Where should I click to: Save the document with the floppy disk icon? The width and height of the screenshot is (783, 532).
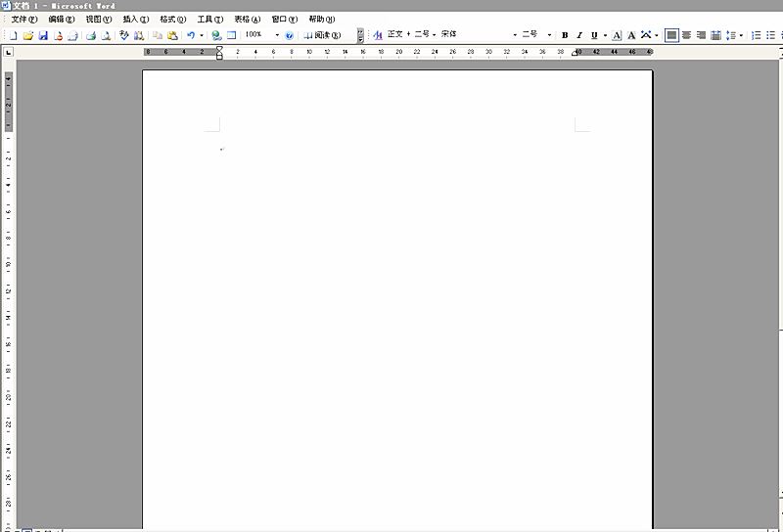(43, 35)
